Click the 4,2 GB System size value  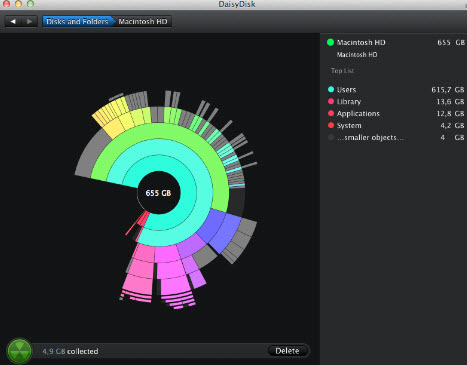coord(452,126)
